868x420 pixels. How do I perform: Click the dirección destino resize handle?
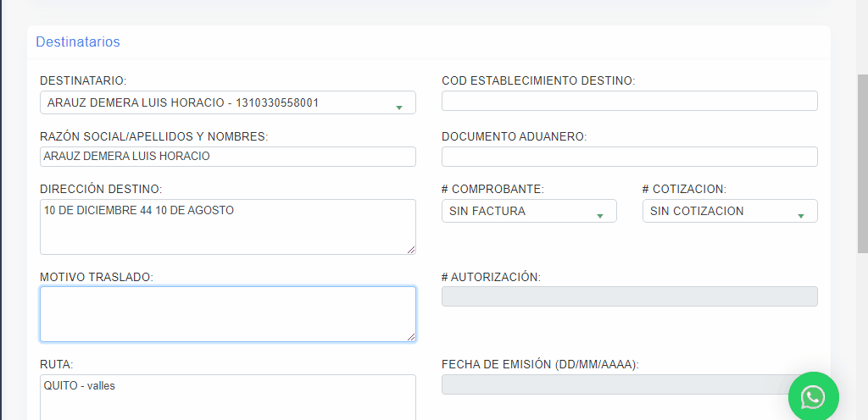[411, 250]
